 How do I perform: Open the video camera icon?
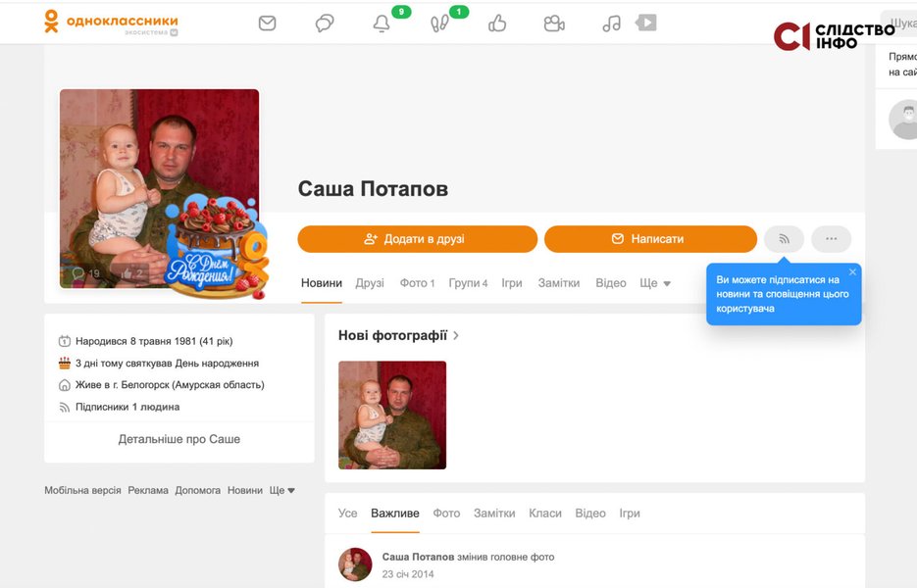pyautogui.click(x=554, y=24)
